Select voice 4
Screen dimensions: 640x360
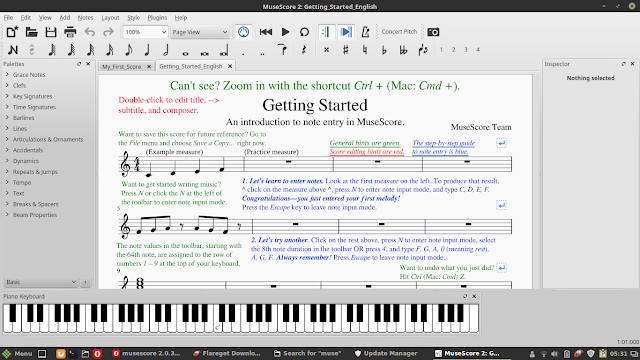point(478,49)
